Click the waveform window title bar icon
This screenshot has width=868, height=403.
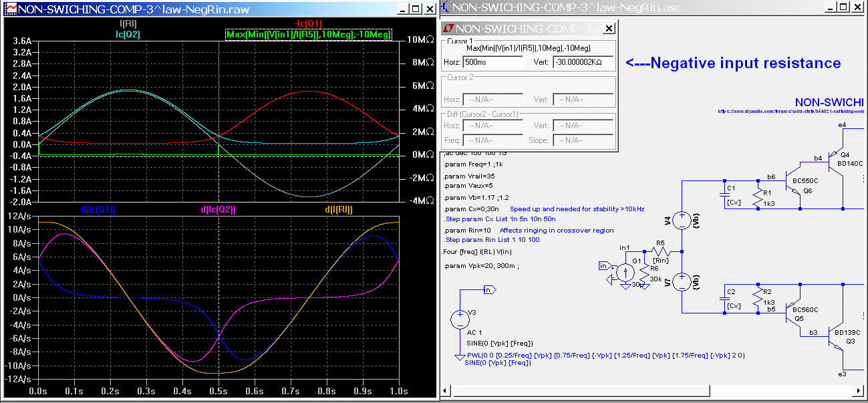pyautogui.click(x=9, y=9)
